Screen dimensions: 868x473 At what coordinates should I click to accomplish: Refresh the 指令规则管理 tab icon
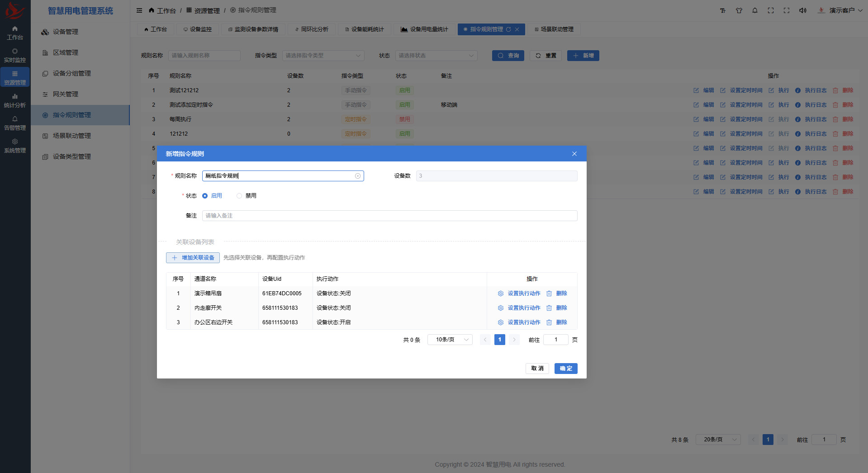coord(508,29)
